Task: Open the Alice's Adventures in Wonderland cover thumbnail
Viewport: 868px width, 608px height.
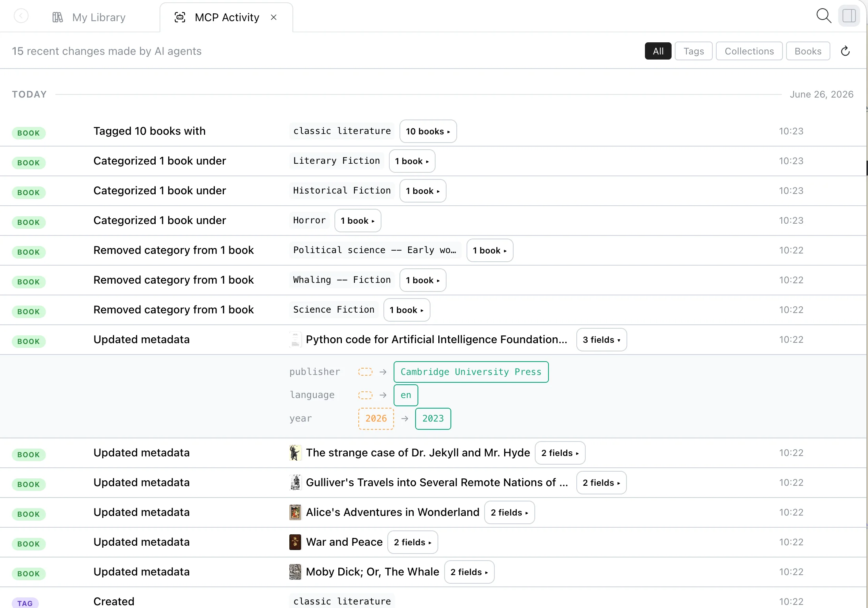Action: 295,512
